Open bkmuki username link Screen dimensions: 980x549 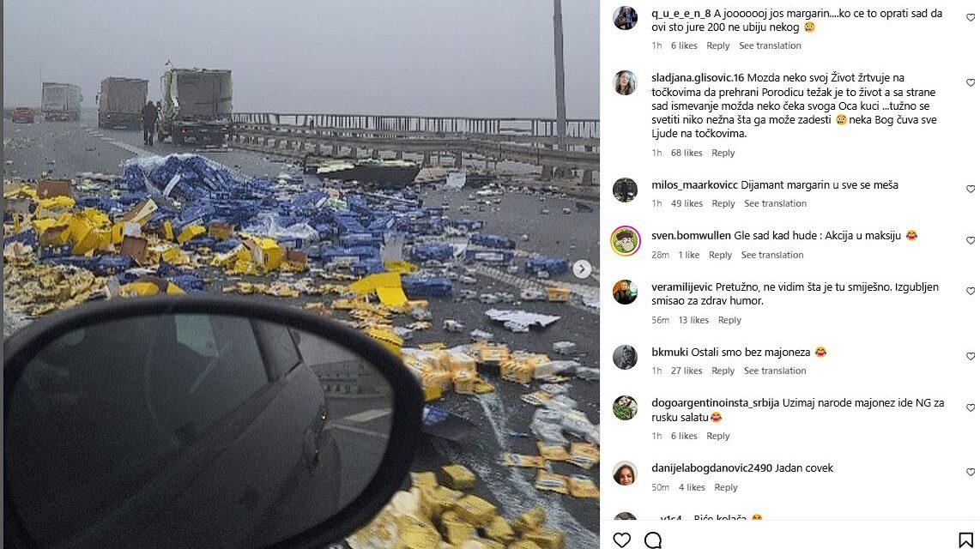tap(668, 352)
